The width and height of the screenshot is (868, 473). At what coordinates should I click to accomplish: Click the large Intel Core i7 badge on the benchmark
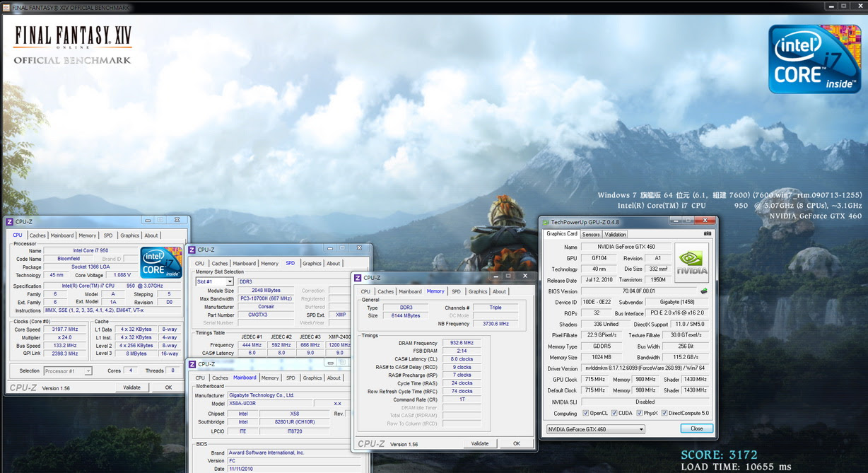click(x=814, y=59)
